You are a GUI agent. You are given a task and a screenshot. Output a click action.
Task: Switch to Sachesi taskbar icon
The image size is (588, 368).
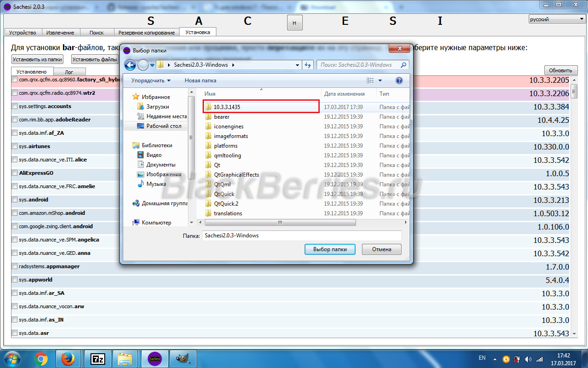(x=154, y=358)
